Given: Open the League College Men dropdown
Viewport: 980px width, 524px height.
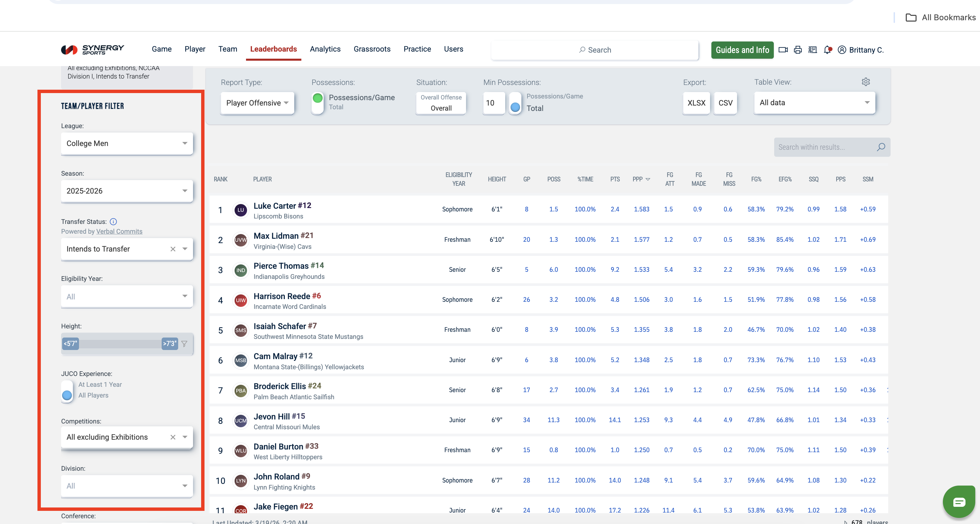Looking at the screenshot, I should click(127, 143).
